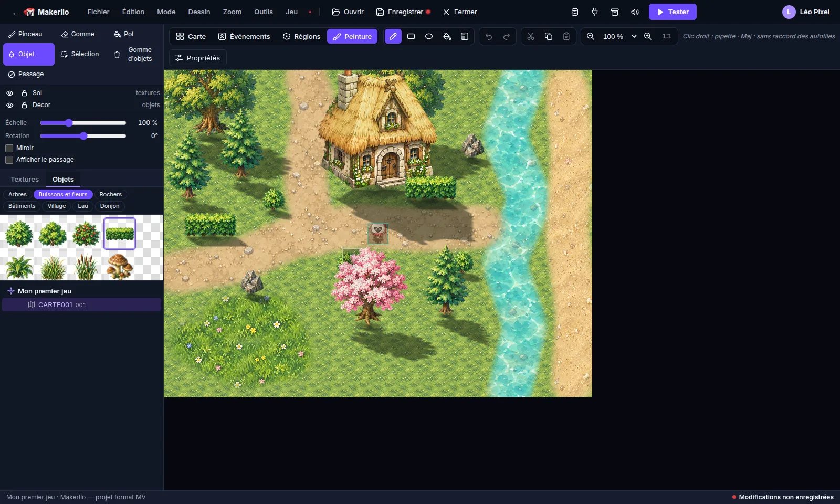Open the database icon
Image resolution: width=840 pixels, height=504 pixels.
click(575, 12)
